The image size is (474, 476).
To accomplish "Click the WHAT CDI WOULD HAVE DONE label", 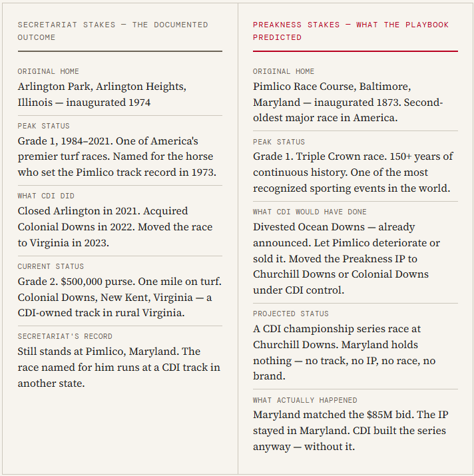I will click(x=310, y=212).
